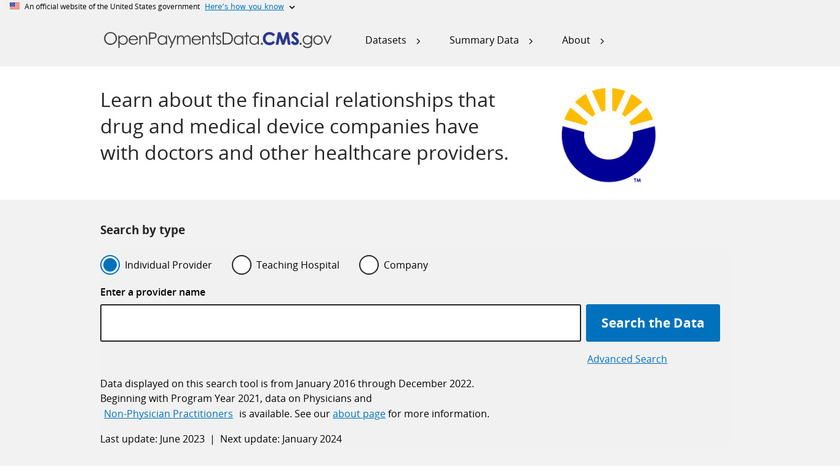
Task: Click the Teaching Hospital label text
Action: click(298, 265)
